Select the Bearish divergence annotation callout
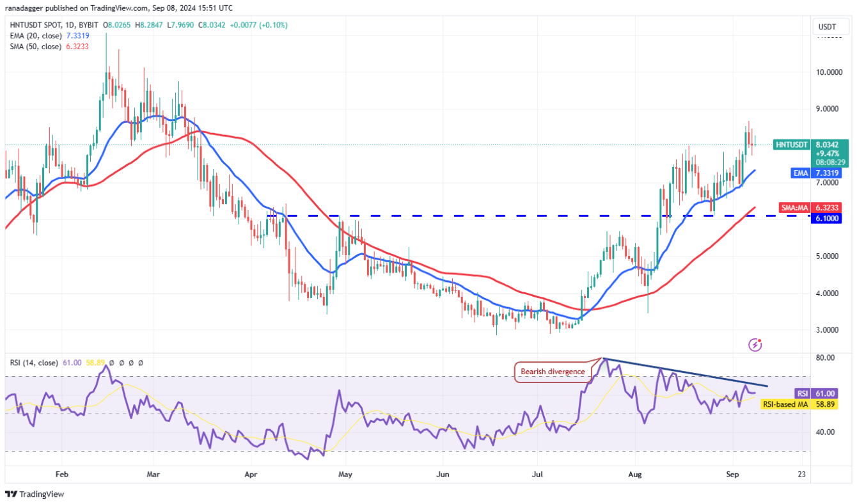This screenshot has height=504, width=857. pyautogui.click(x=553, y=371)
